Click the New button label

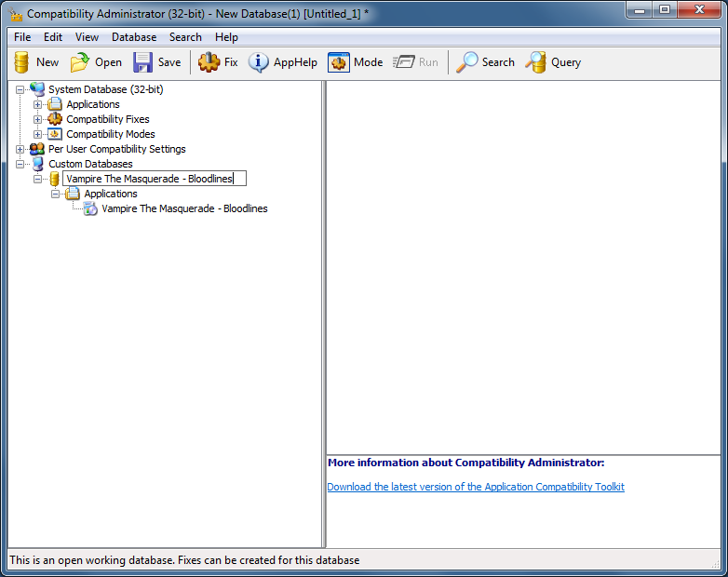click(47, 62)
